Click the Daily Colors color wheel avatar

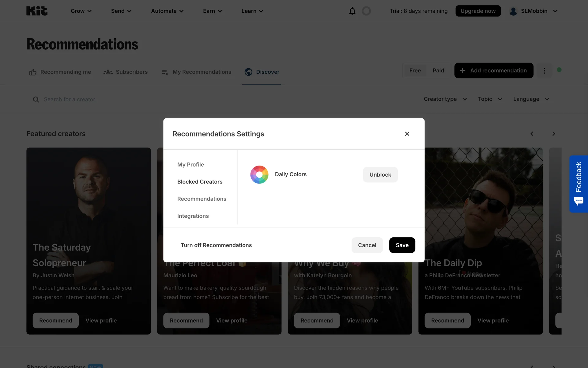tap(259, 174)
